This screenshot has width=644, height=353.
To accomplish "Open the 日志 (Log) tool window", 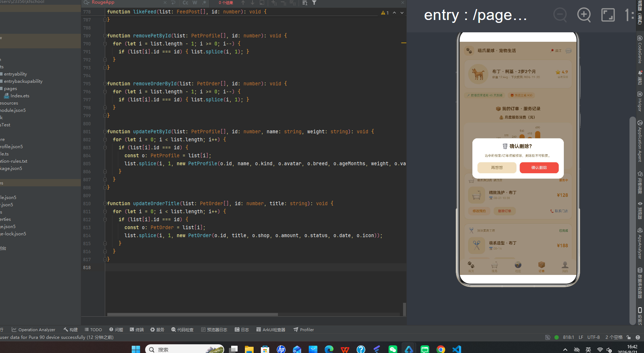I will click(x=242, y=330).
